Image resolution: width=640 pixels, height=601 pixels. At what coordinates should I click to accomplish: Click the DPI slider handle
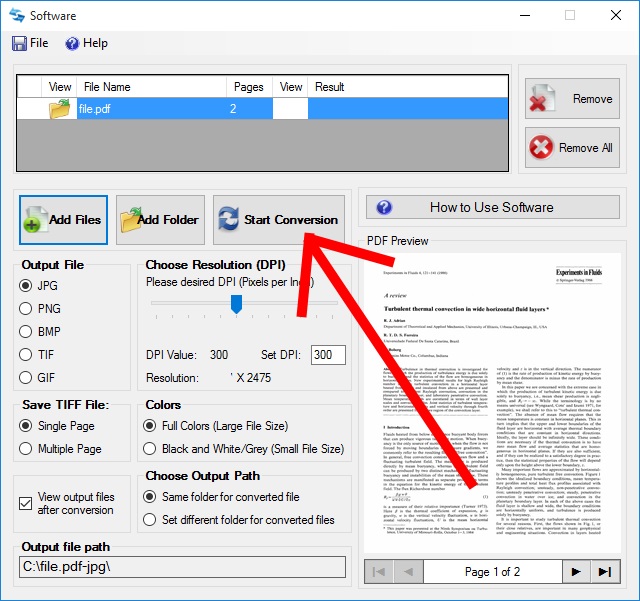(x=236, y=304)
